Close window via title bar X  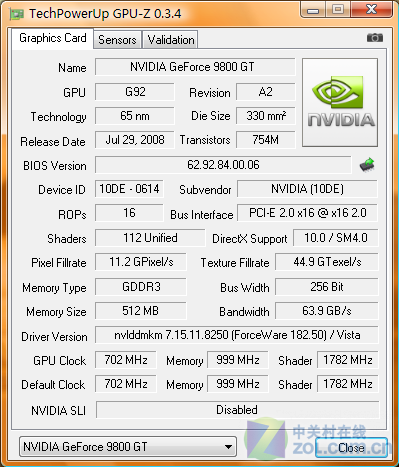coord(372,10)
